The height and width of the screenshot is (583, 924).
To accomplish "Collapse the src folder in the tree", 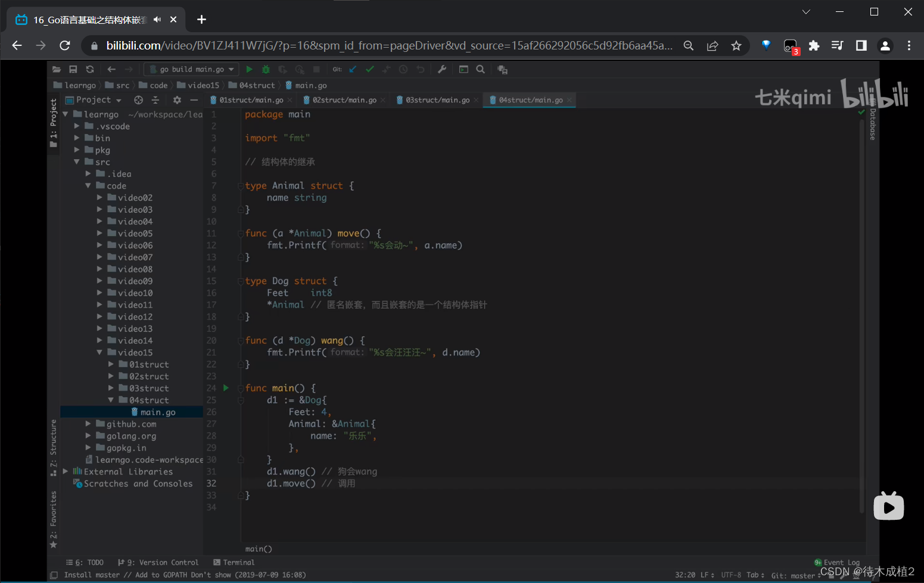I will tap(76, 162).
